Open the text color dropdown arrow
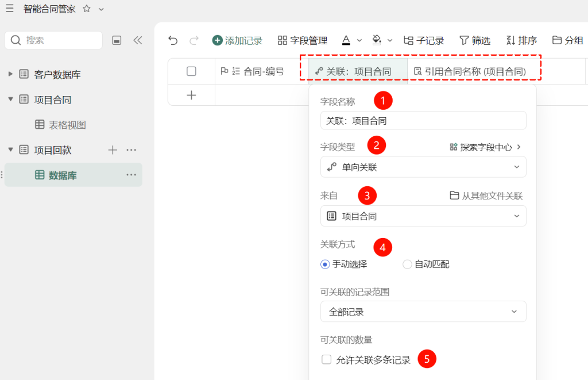The height and width of the screenshot is (380, 588). [x=359, y=41]
